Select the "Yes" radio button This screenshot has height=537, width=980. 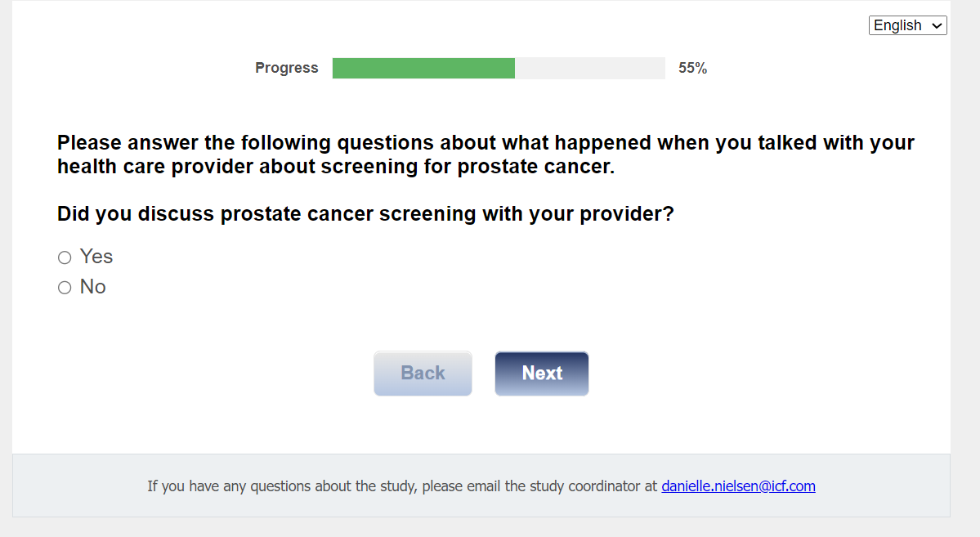pyautogui.click(x=65, y=258)
